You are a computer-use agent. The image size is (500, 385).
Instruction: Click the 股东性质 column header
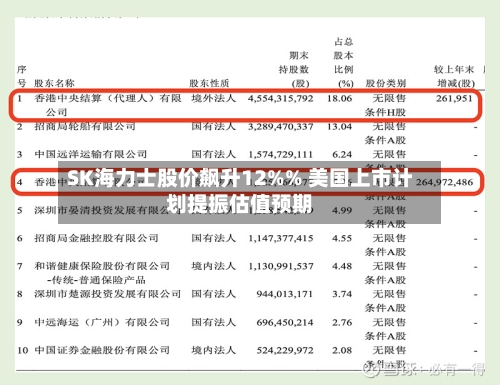(x=209, y=83)
